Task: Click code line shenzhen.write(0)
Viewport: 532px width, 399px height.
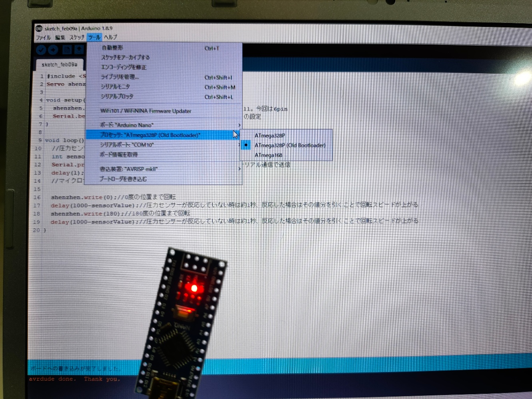Action: (113, 197)
